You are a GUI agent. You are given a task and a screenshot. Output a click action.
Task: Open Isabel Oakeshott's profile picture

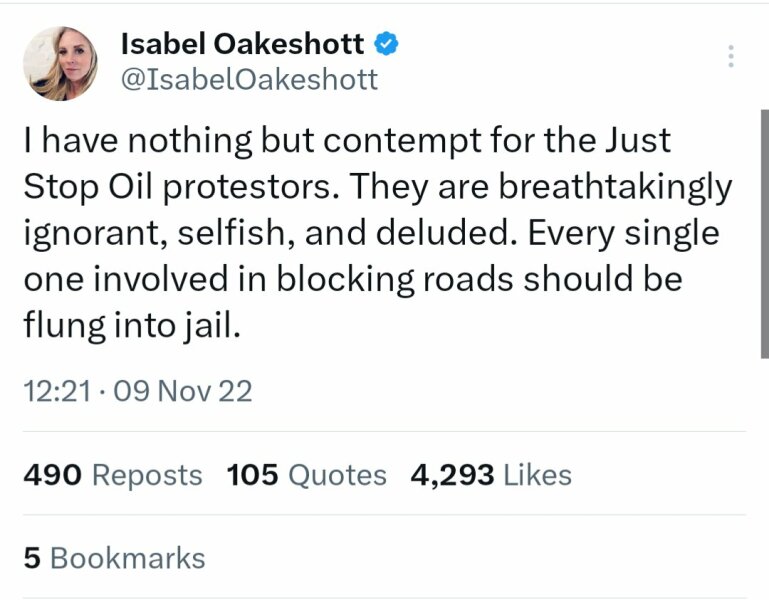point(60,63)
